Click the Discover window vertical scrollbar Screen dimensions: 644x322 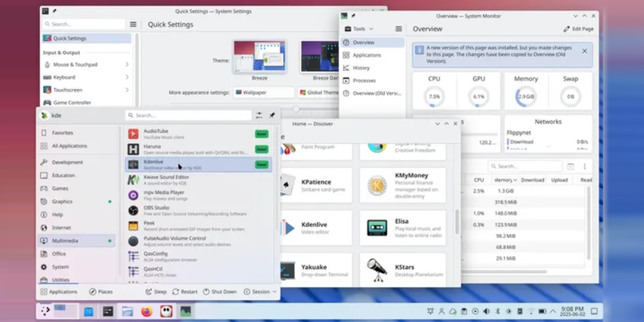point(457,221)
